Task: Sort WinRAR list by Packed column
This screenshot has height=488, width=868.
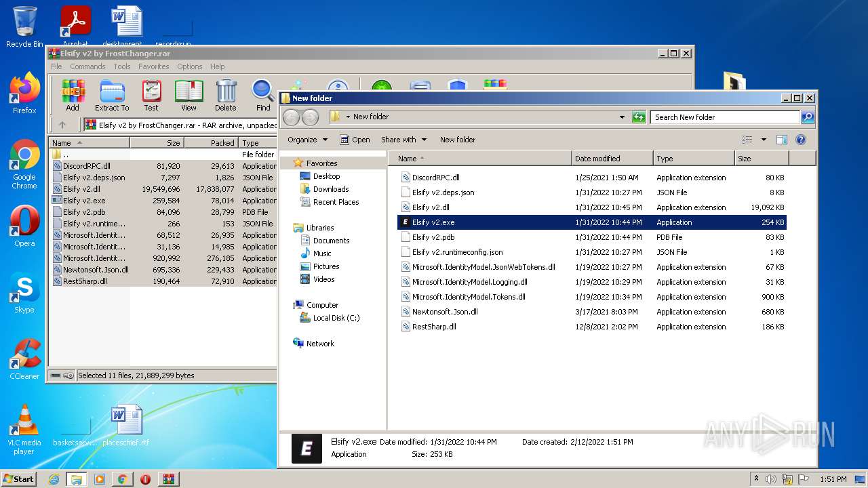Action: tap(211, 143)
